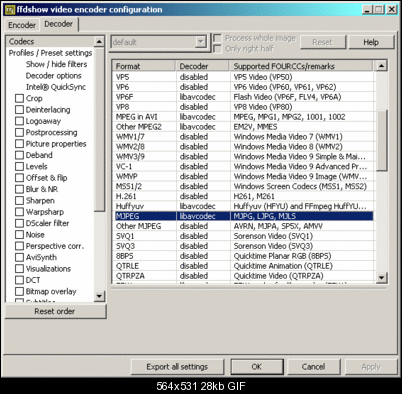
Task: Select the 8BPS format row
Action: tap(243, 256)
